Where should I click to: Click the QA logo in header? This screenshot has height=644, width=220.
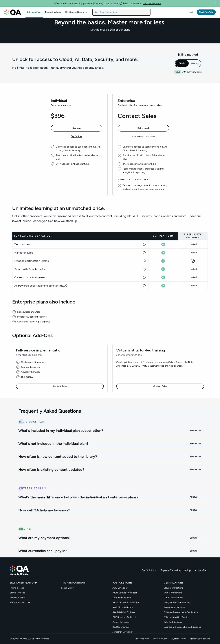13,12
